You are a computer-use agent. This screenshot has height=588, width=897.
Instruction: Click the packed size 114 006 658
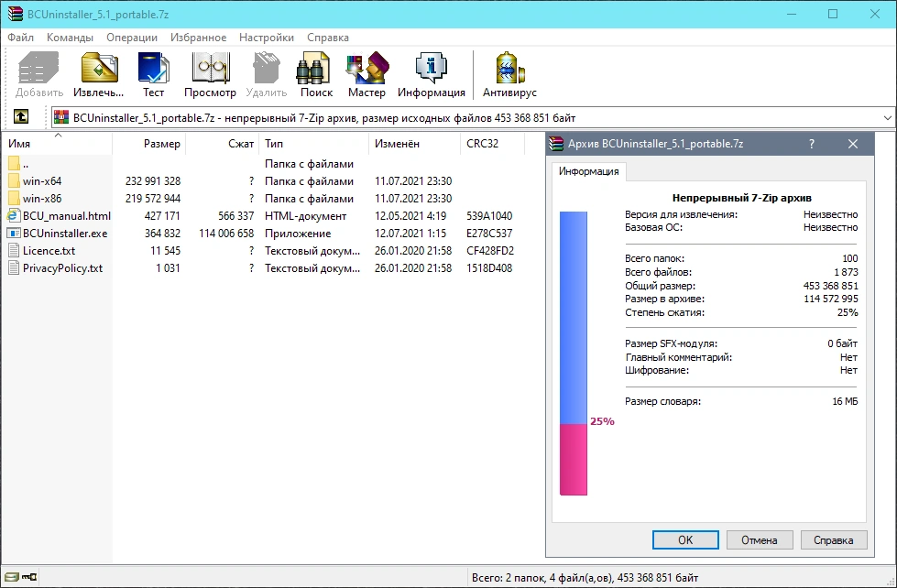(226, 234)
